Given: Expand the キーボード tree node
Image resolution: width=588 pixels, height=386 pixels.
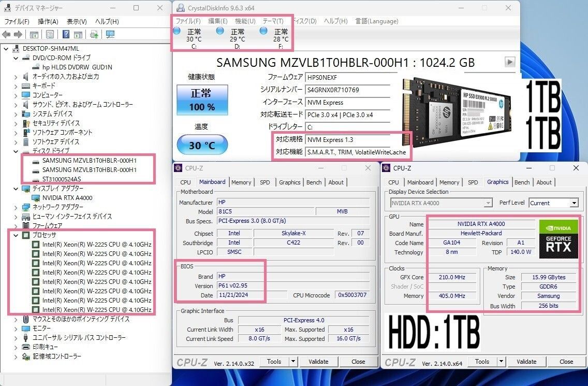Looking at the screenshot, I should click(16, 86).
